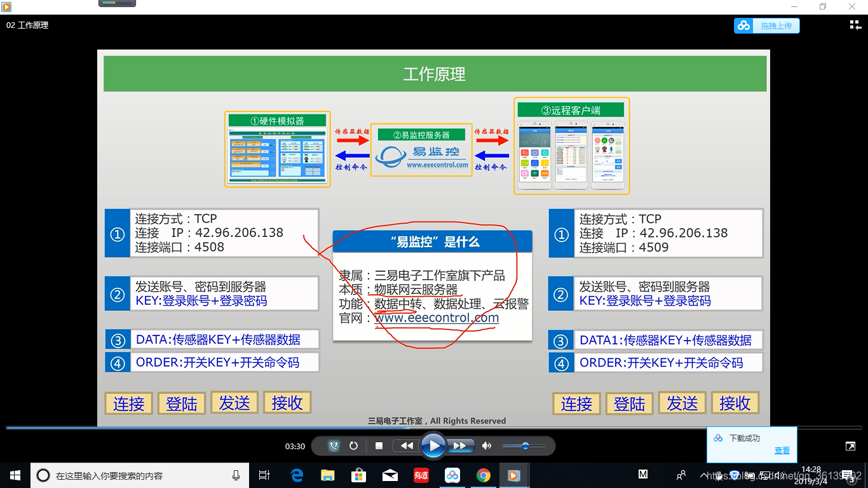Click the microphone icon in search box

pyautogui.click(x=236, y=475)
